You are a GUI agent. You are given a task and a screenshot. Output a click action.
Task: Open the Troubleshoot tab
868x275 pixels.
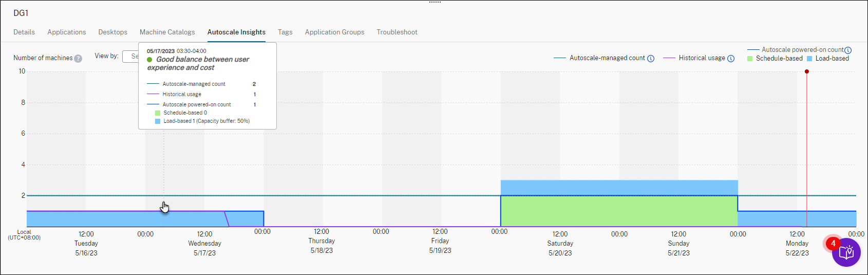coord(397,32)
